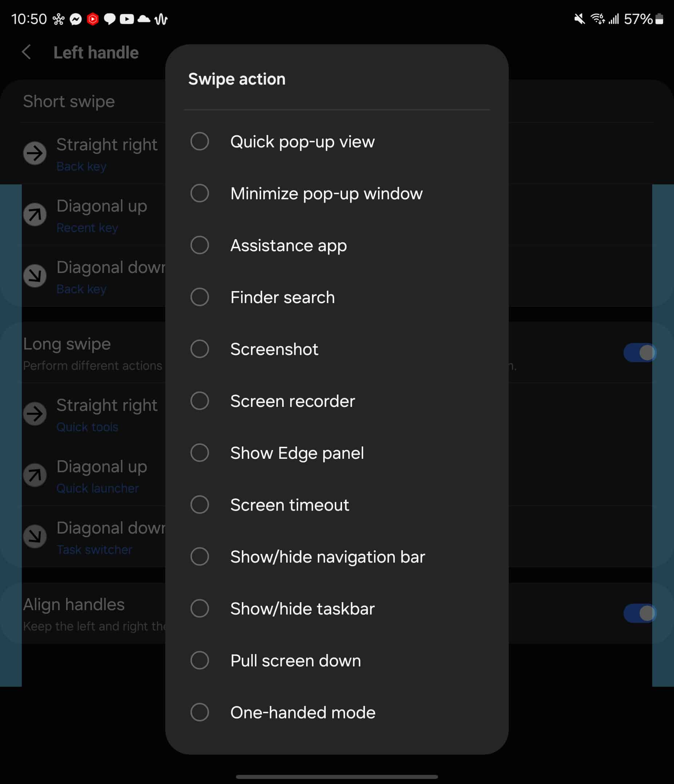Choose Show Edge panel swipe action
The height and width of the screenshot is (784, 674).
tap(337, 453)
